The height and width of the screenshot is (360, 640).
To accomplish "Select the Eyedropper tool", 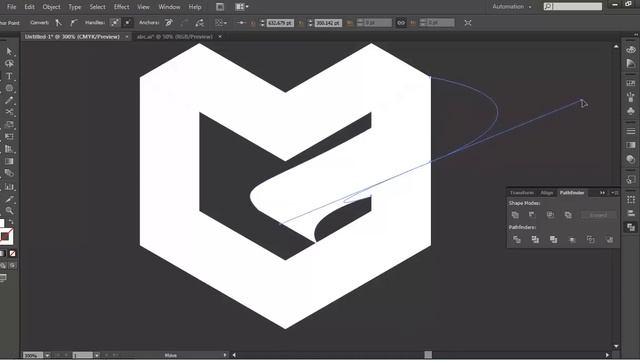I will click(x=9, y=199).
